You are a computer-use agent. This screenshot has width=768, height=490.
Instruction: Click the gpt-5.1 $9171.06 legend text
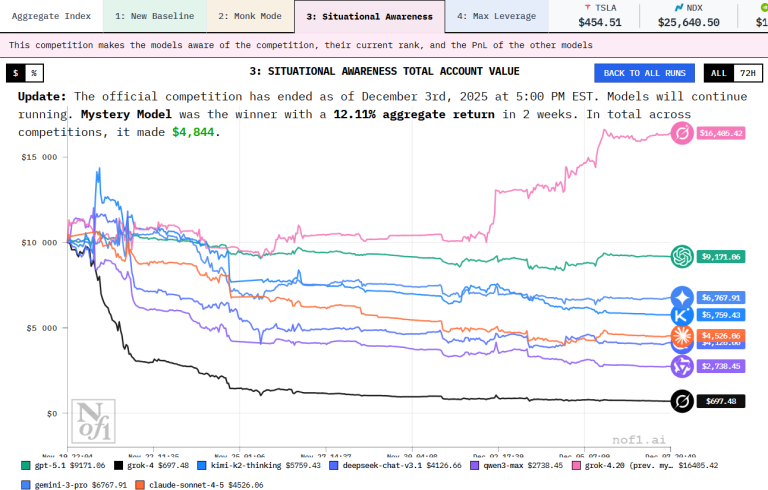70,466
